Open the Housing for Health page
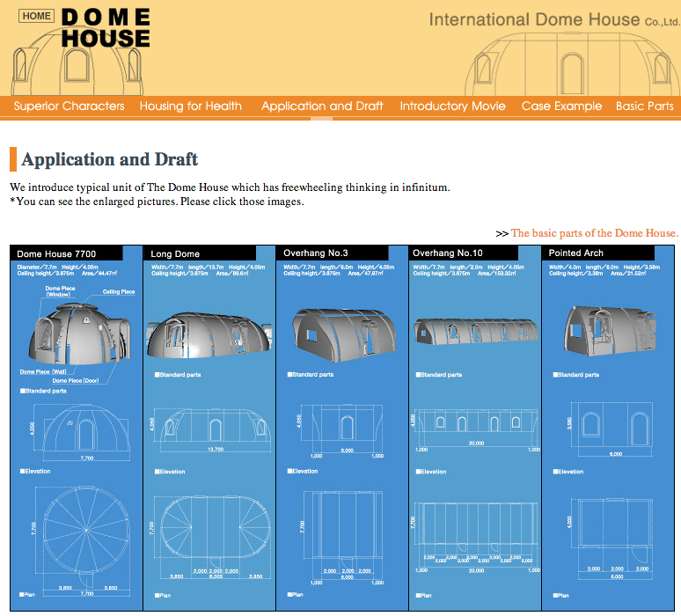The height and width of the screenshot is (616, 681). pyautogui.click(x=191, y=106)
